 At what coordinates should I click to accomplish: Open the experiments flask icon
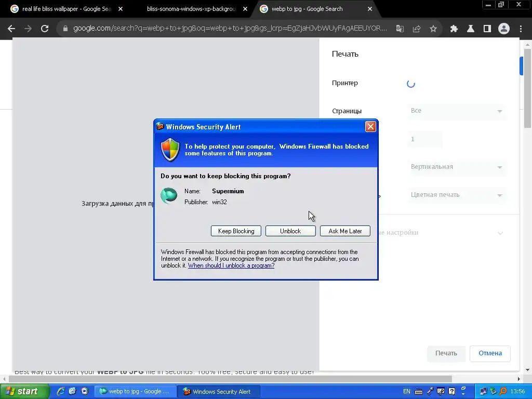pos(471,29)
